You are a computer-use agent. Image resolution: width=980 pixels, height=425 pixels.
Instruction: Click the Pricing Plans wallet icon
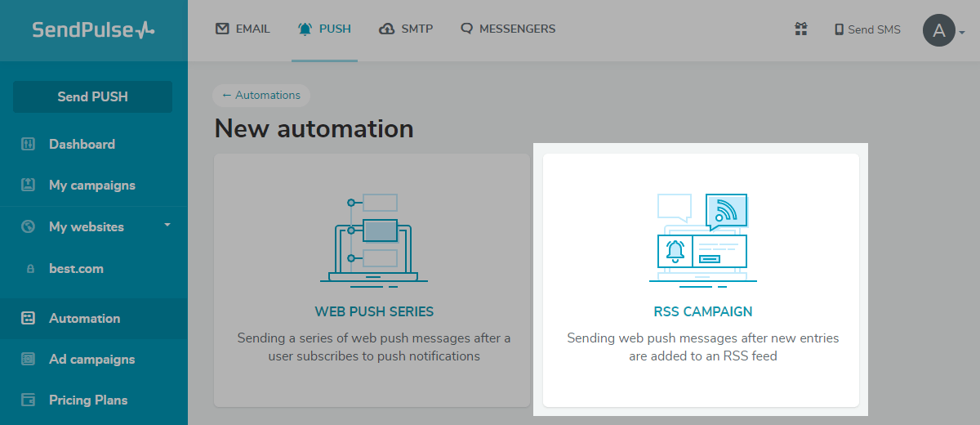coord(28,400)
